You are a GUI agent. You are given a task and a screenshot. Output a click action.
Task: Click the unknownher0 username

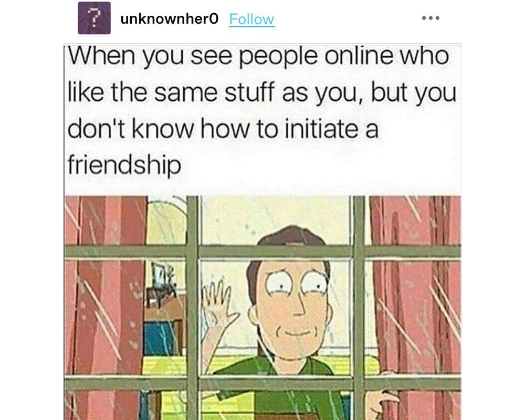(170, 19)
